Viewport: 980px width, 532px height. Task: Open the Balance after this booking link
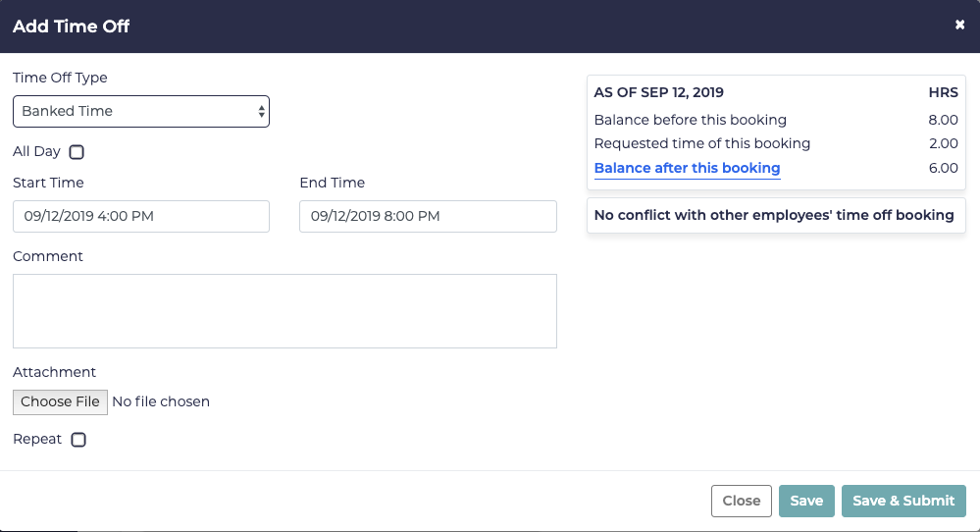tap(687, 168)
